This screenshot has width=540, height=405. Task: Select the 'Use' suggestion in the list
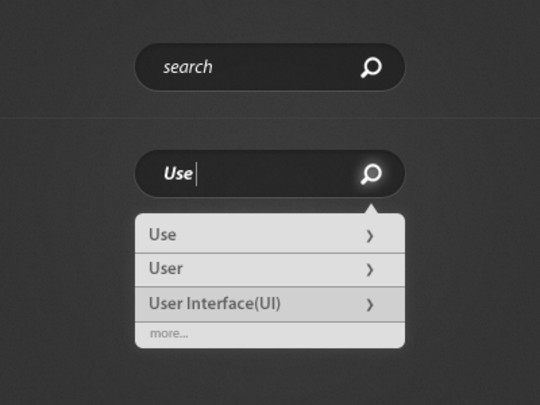click(x=270, y=233)
